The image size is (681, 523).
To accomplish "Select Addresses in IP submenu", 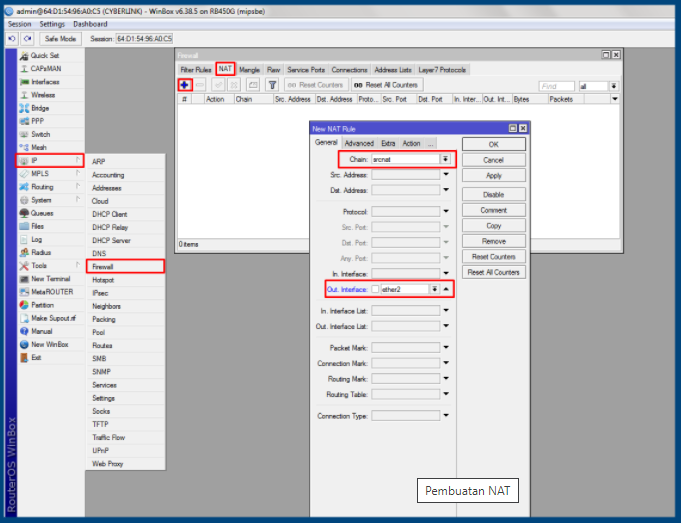I will tap(125, 188).
